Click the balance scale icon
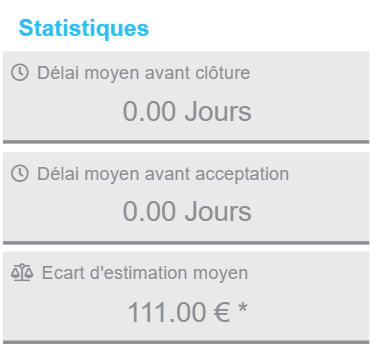The image size is (377, 362). coord(22,272)
